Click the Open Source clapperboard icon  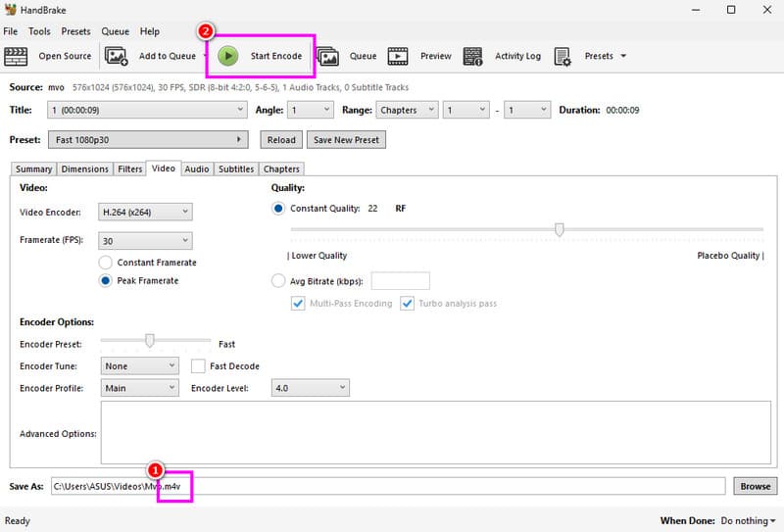coord(17,56)
